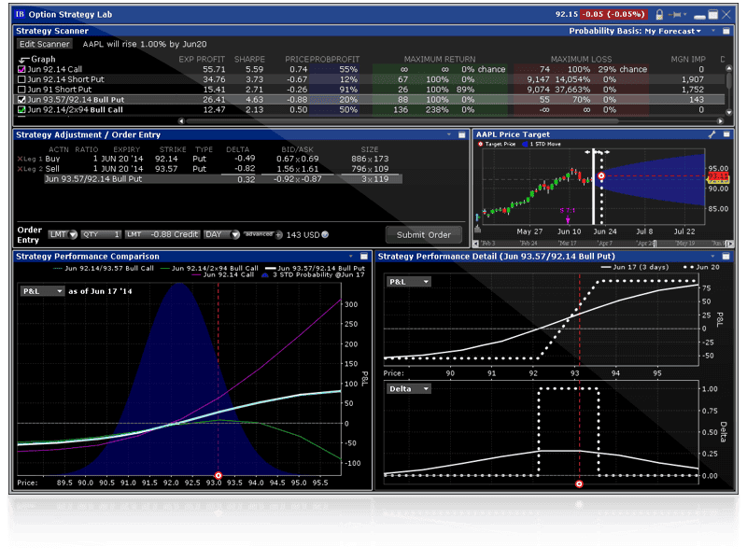Click the MAXIMUM LOSS column header
Image resolution: width=747 pixels, height=560 pixels.
tap(581, 59)
